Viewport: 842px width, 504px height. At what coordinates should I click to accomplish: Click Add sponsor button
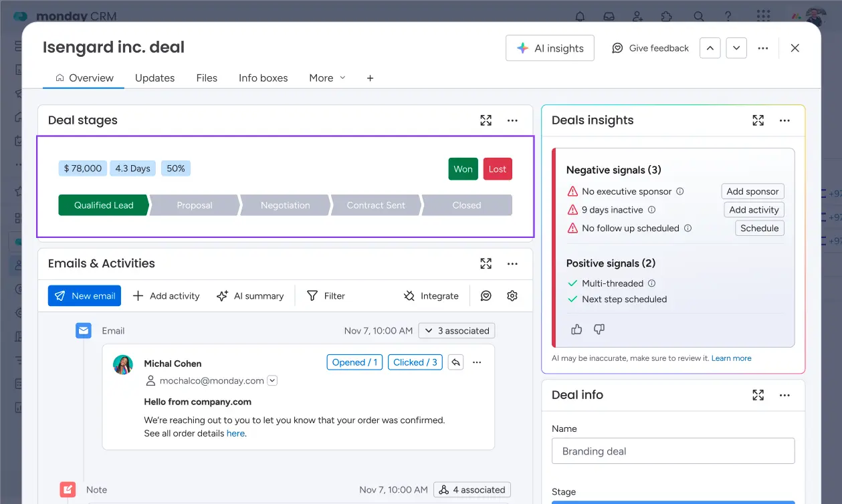coord(752,191)
